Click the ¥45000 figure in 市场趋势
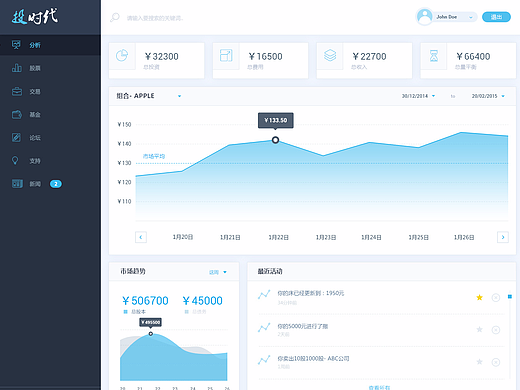 click(202, 301)
